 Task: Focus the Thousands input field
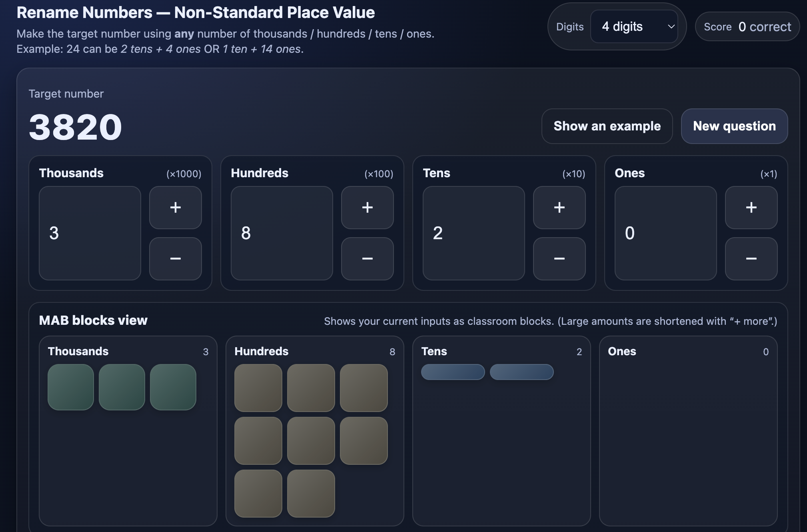(x=90, y=233)
